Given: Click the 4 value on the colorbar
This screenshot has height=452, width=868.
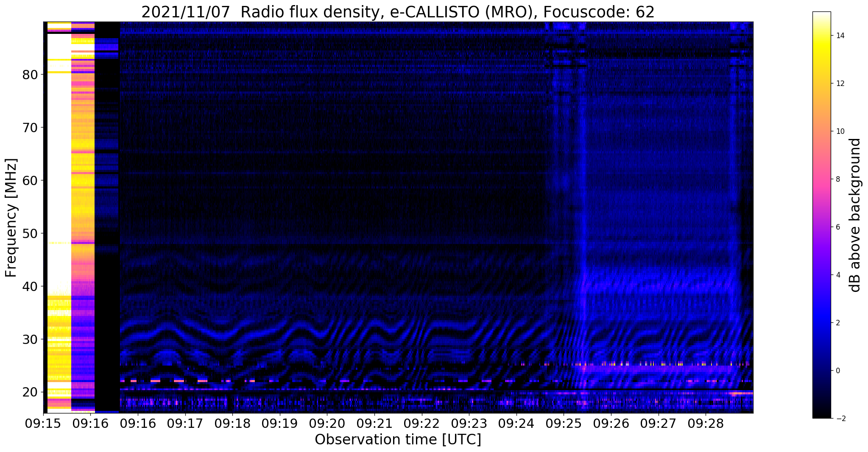Looking at the screenshot, I should tap(837, 275).
